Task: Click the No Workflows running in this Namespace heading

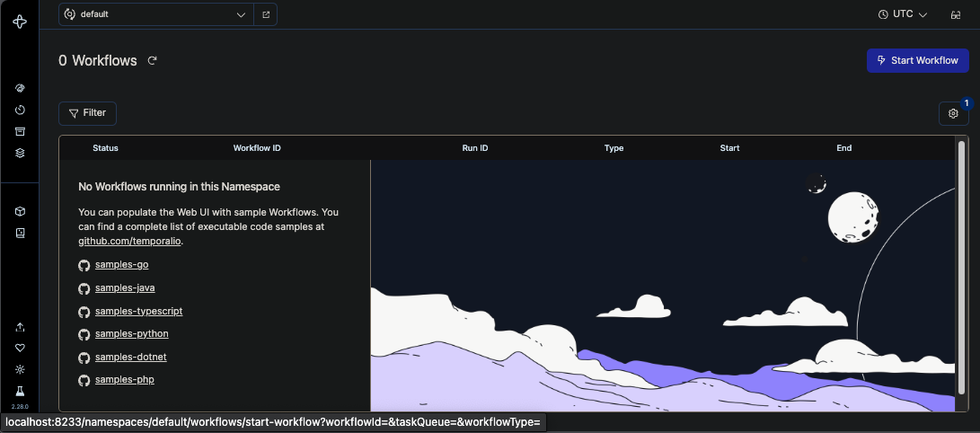Action: point(179,186)
